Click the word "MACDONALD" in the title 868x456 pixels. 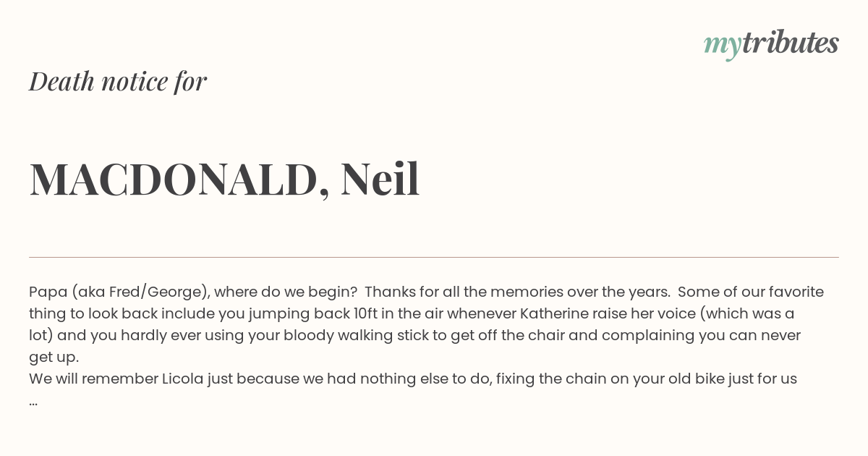[174, 180]
